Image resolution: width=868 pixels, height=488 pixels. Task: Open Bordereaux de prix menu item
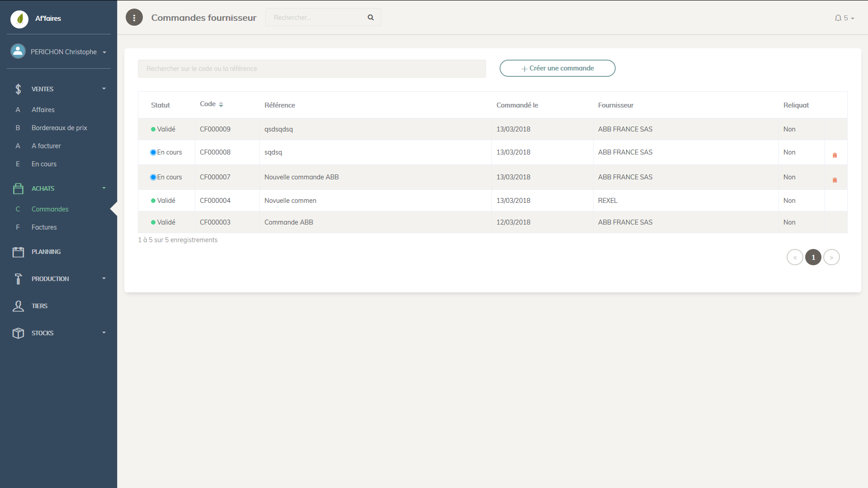pos(59,128)
